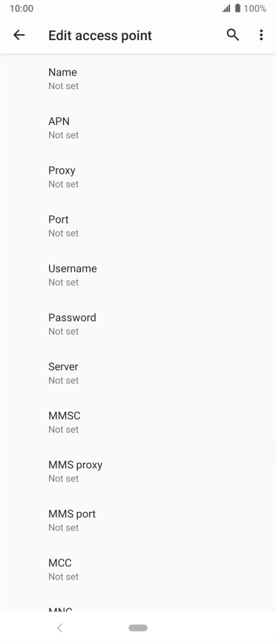Tap the signal strength icon
Image resolution: width=276 pixels, height=644 pixels.
pos(226,8)
